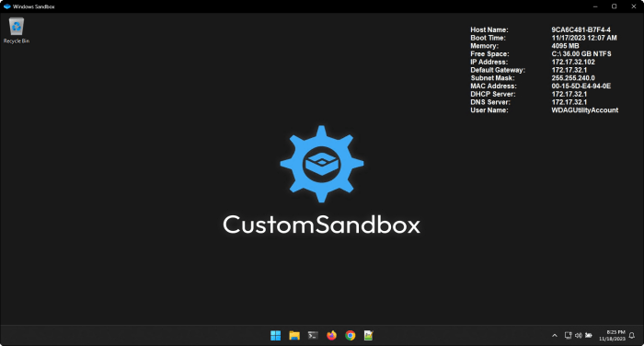
Task: Open the Recycle Bin desktop icon
Action: click(x=17, y=30)
